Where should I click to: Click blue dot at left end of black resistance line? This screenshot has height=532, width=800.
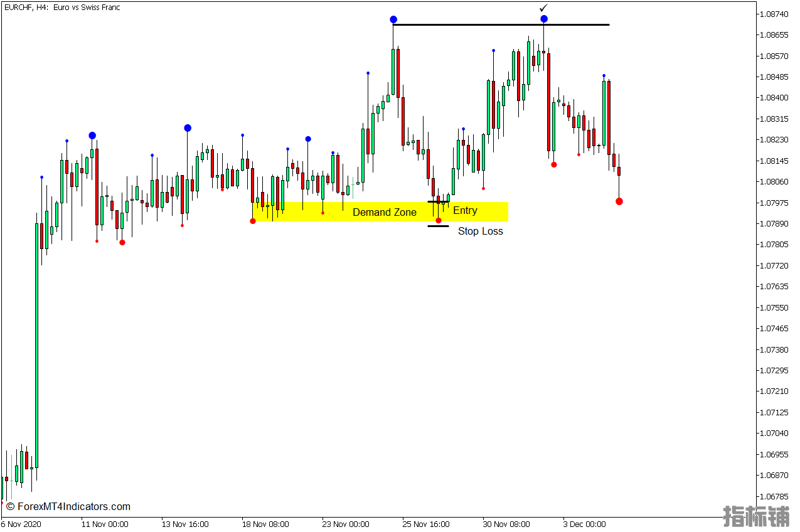(393, 19)
